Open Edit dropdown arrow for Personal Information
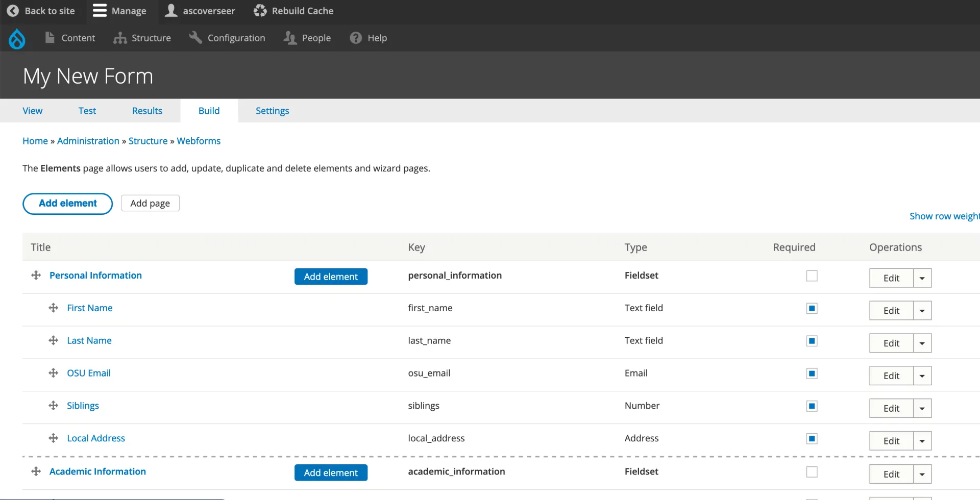This screenshot has width=980, height=500. (922, 278)
